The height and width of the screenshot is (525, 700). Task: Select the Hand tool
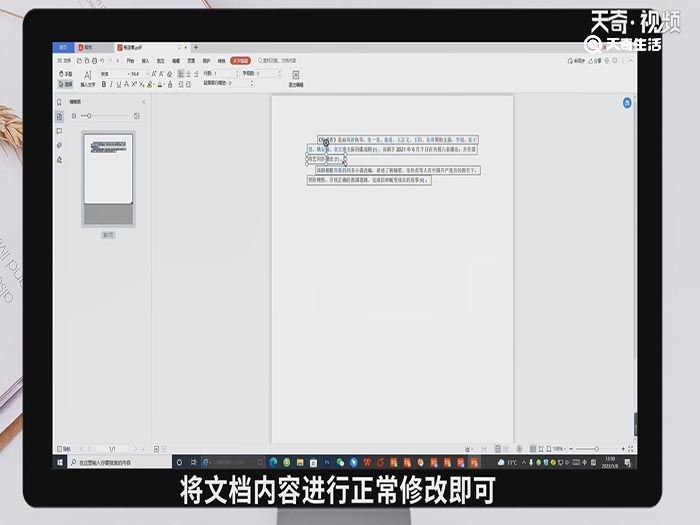(66, 74)
